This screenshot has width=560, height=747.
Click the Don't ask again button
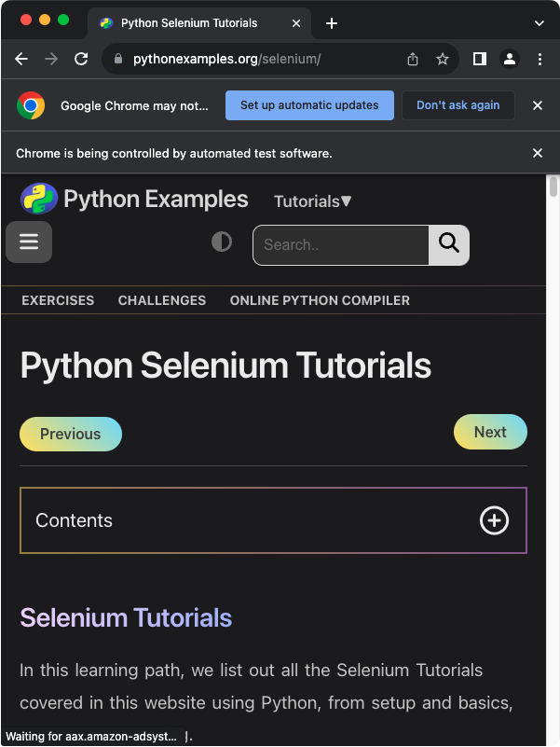pos(458,105)
